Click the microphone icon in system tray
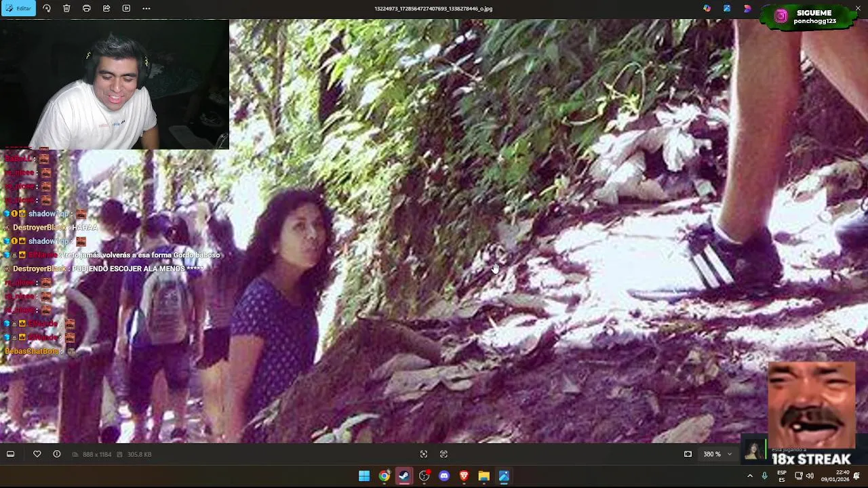 (764, 476)
